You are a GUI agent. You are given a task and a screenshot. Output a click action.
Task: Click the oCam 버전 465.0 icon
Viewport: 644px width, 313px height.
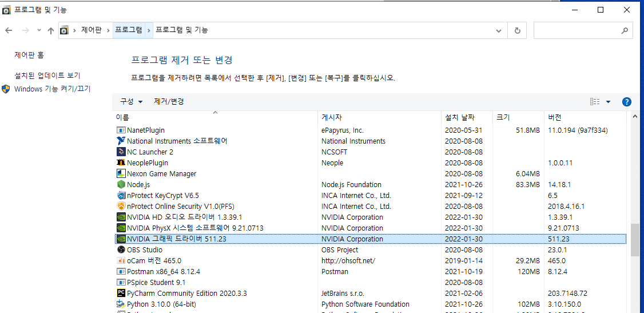click(121, 261)
